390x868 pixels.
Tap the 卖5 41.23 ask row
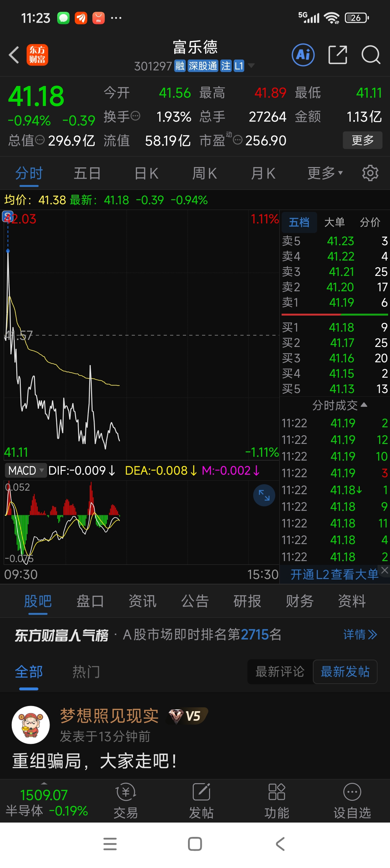coord(335,241)
